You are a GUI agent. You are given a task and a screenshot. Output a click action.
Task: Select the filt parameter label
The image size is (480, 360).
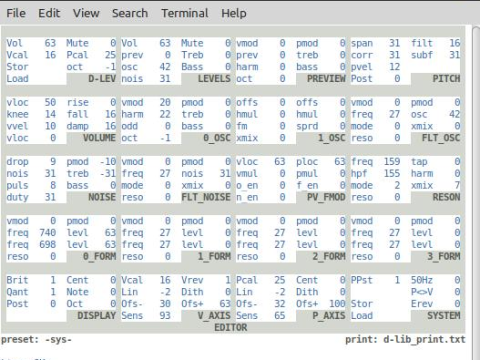(x=422, y=43)
